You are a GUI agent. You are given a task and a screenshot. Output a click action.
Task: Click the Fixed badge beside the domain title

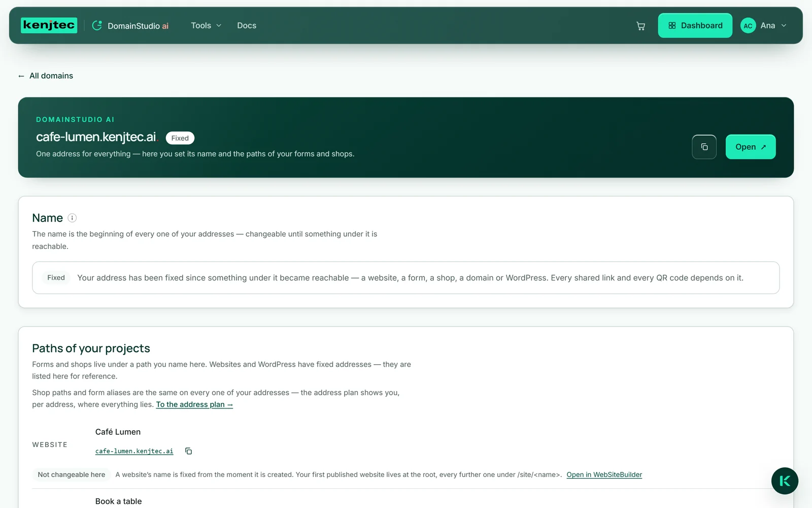coord(180,138)
